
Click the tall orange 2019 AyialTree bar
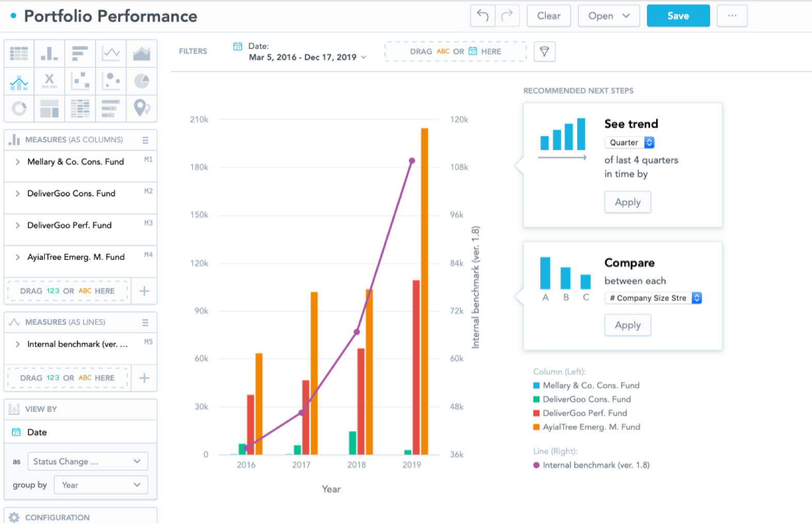point(425,291)
